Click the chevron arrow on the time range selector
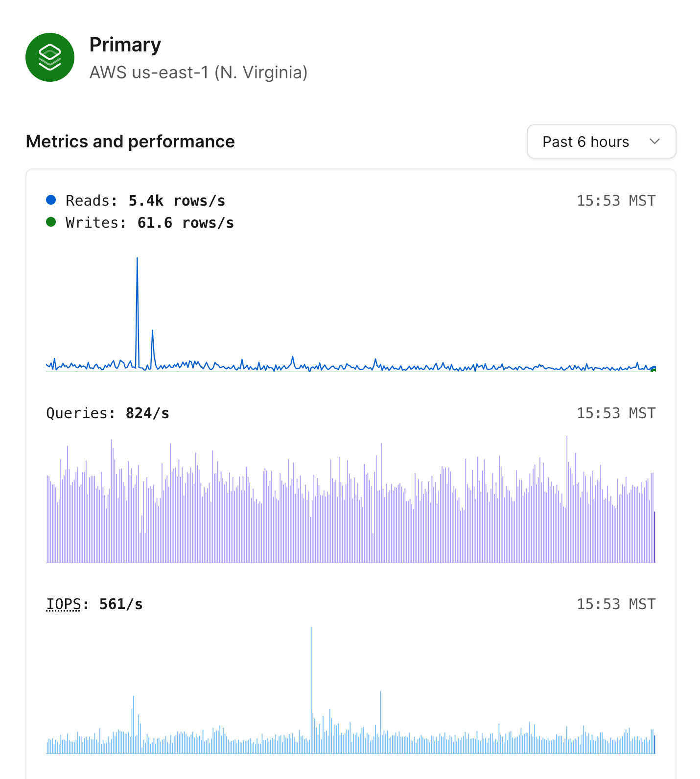Screen dimensions: 700x779 point(656,142)
